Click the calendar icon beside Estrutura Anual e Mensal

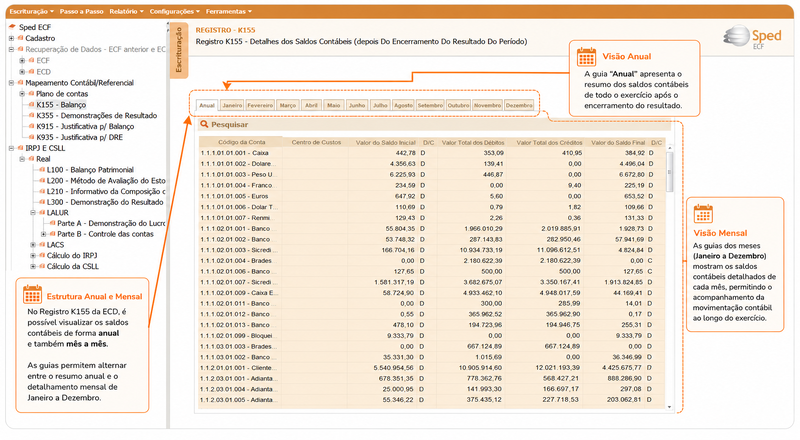32,295
